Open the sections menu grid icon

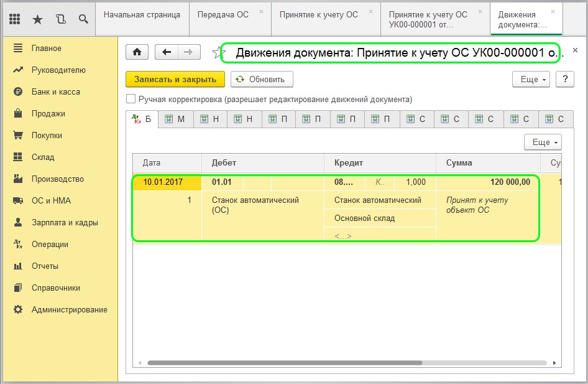[16, 19]
